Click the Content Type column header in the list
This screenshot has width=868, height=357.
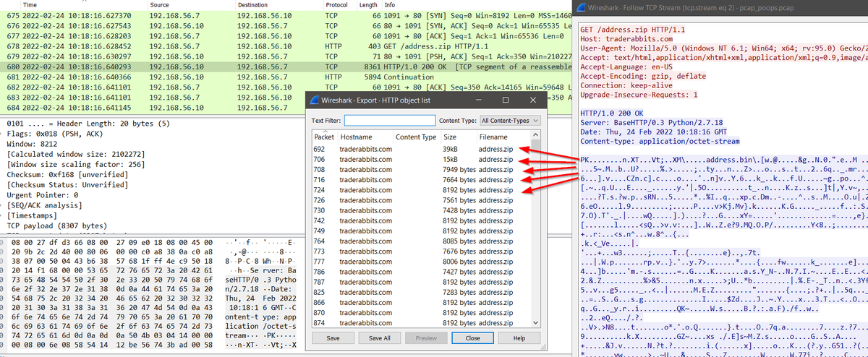[416, 137]
